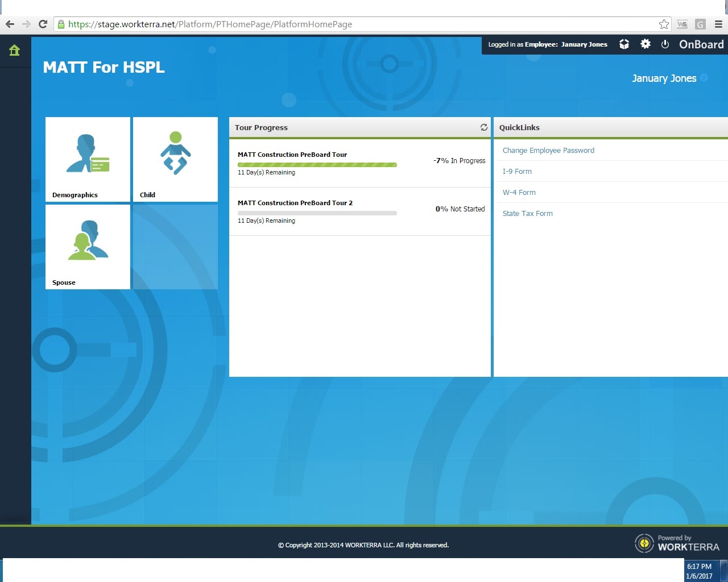Open the I-9 Form quicklink

coord(517,172)
